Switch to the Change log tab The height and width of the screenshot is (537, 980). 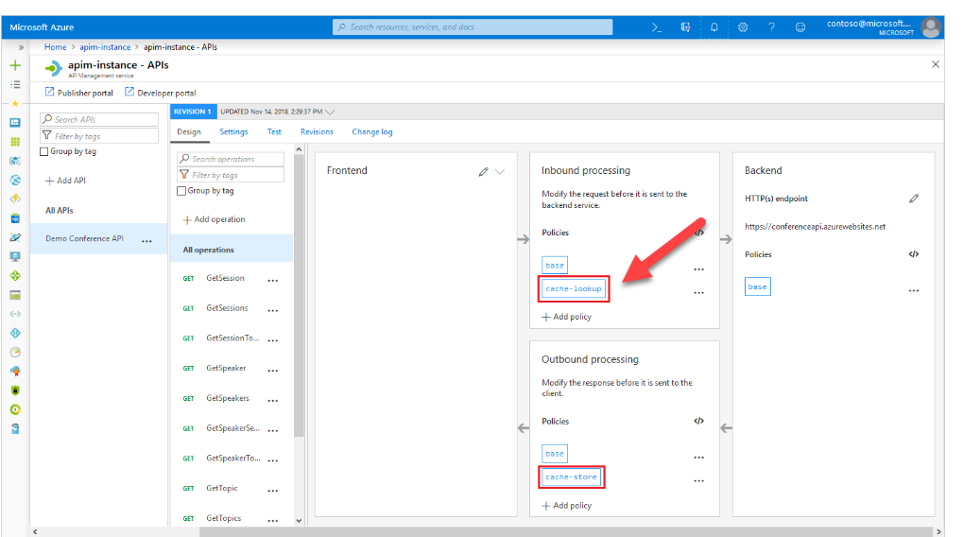[372, 132]
